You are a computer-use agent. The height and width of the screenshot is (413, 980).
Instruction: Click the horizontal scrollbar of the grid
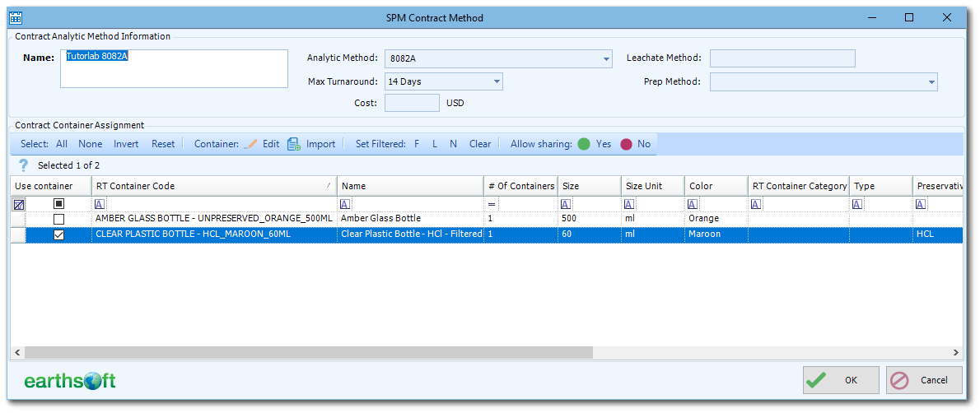pos(308,352)
